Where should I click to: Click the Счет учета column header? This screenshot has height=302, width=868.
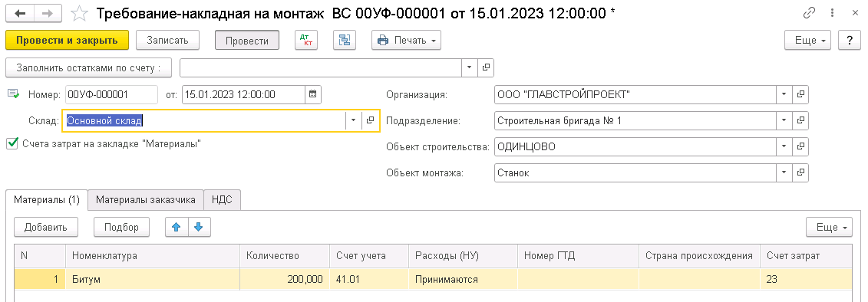point(368,255)
